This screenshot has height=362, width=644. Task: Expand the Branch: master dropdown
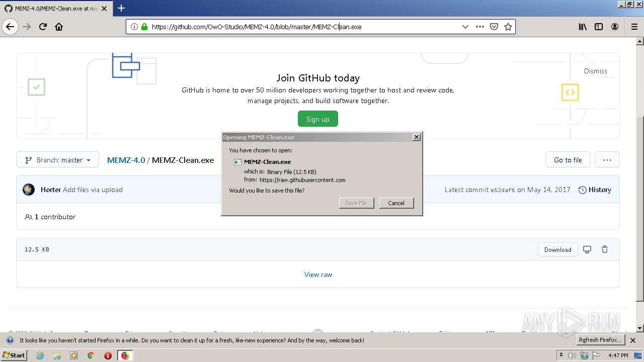(x=57, y=160)
